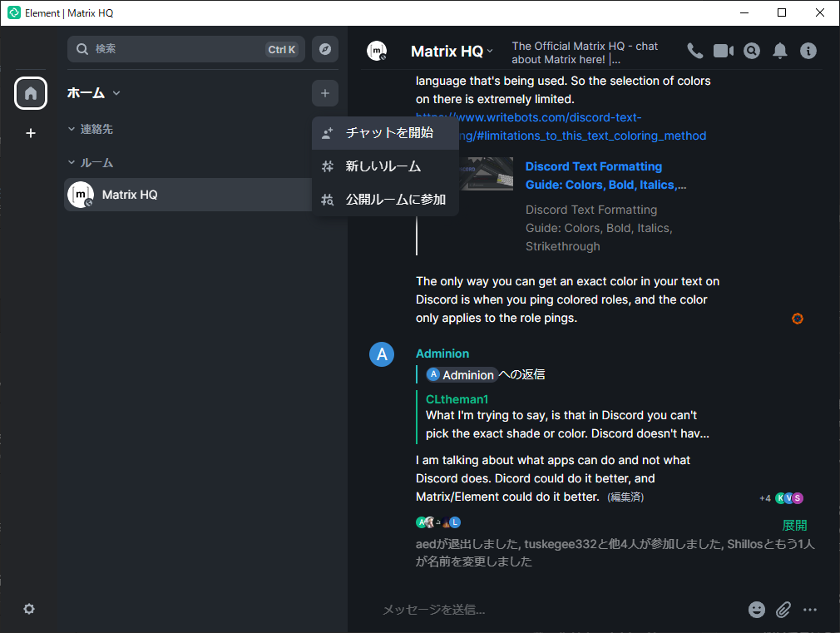Image resolution: width=840 pixels, height=633 pixels.
Task: Select the Home space button
Action: click(x=31, y=92)
